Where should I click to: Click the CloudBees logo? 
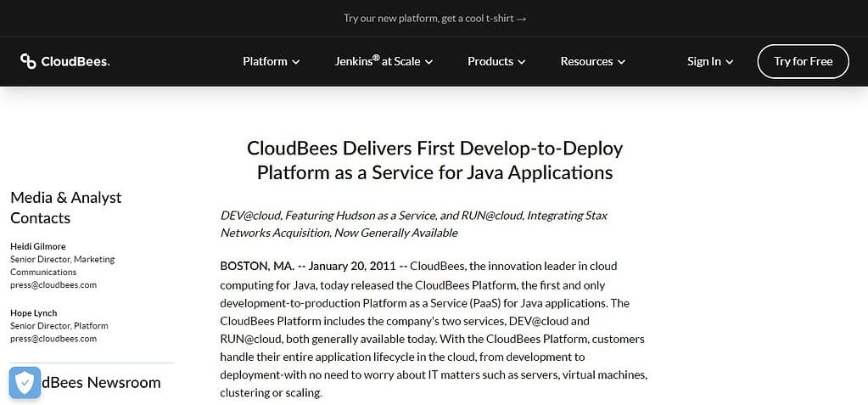point(64,61)
